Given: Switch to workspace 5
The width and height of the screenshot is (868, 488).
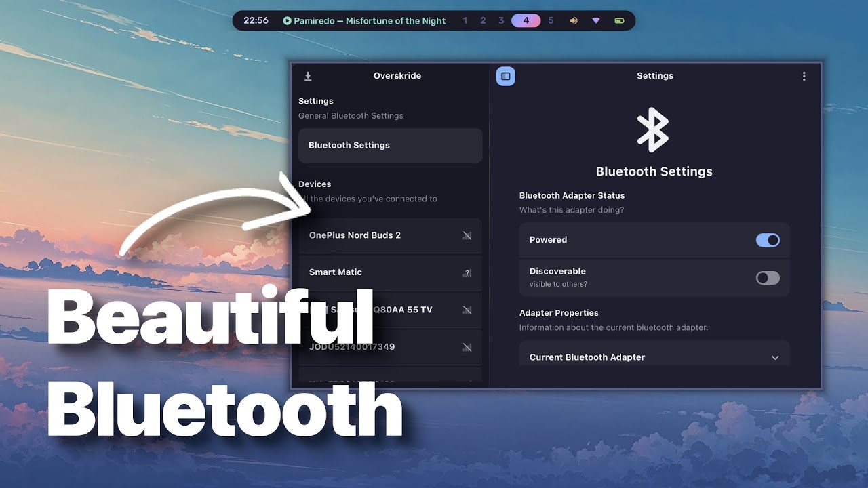Looking at the screenshot, I should (551, 21).
